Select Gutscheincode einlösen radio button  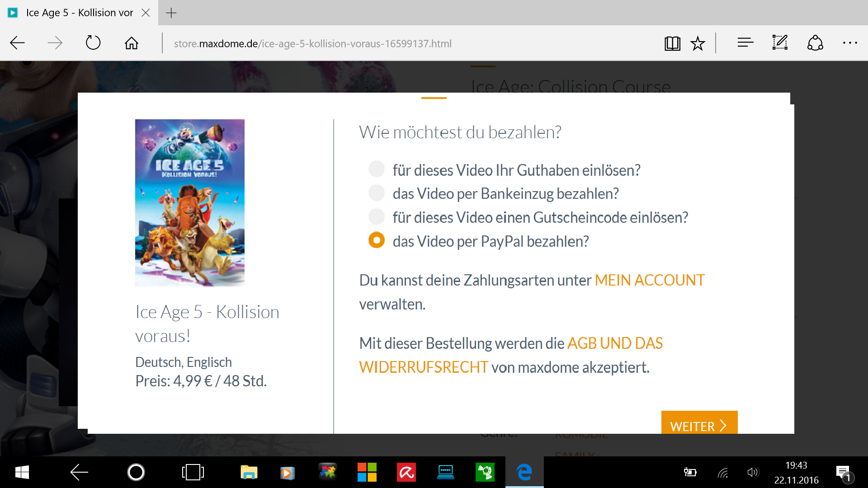tap(377, 216)
